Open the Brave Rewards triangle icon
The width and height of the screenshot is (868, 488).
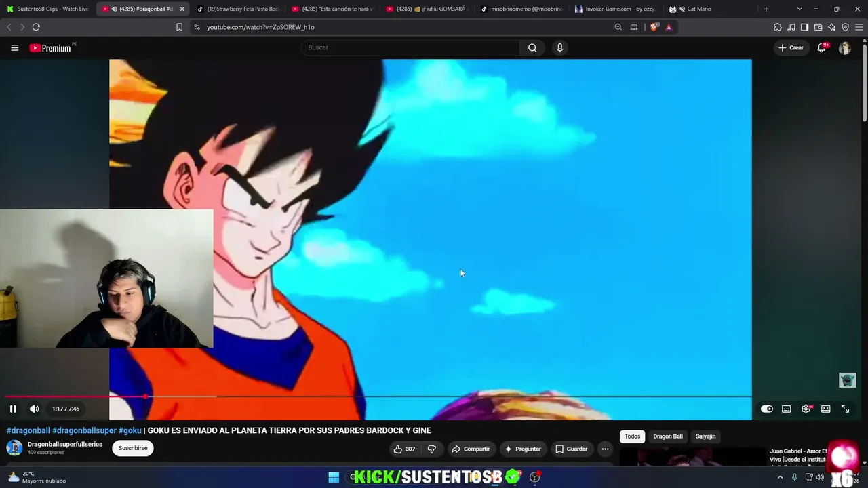[x=669, y=27]
